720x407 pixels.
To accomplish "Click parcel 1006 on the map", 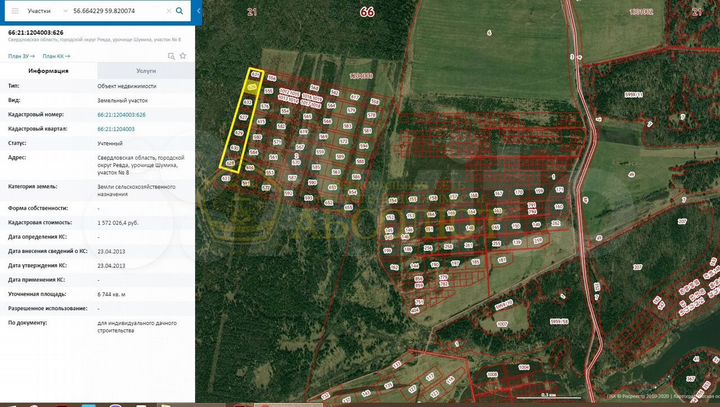I will click(523, 367).
